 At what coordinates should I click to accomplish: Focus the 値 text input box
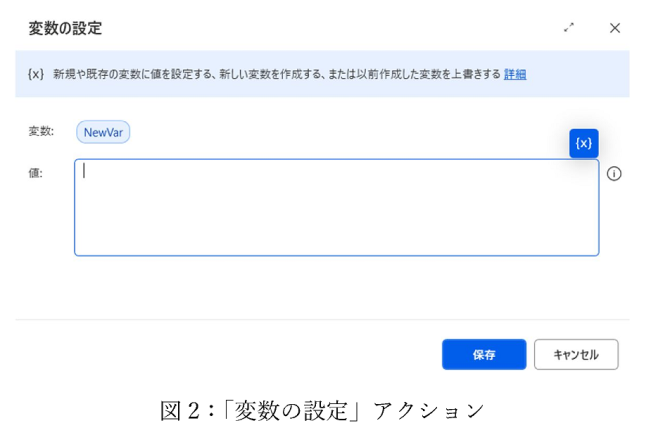[x=336, y=208]
